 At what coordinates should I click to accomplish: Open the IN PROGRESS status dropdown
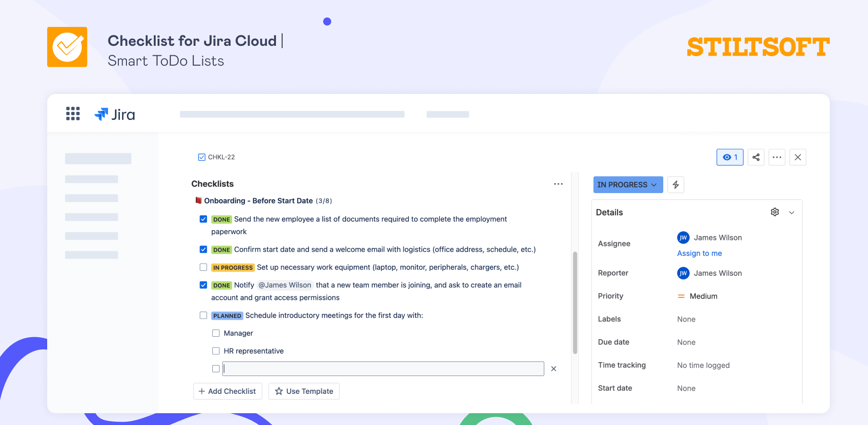click(628, 185)
